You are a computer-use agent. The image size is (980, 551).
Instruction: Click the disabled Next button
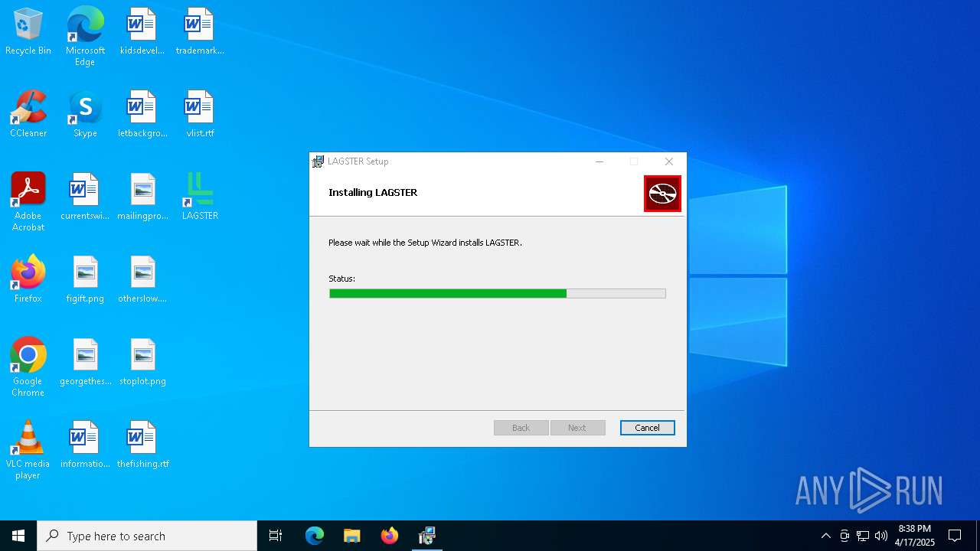pyautogui.click(x=577, y=428)
